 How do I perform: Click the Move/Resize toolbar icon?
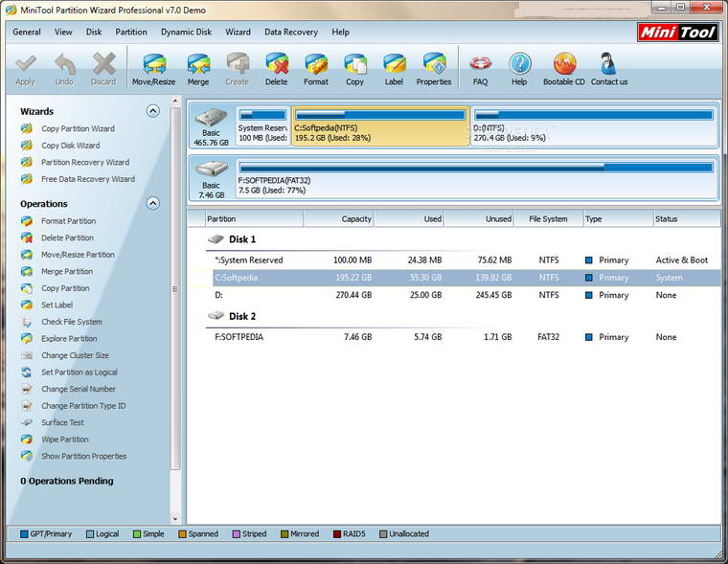(x=153, y=70)
